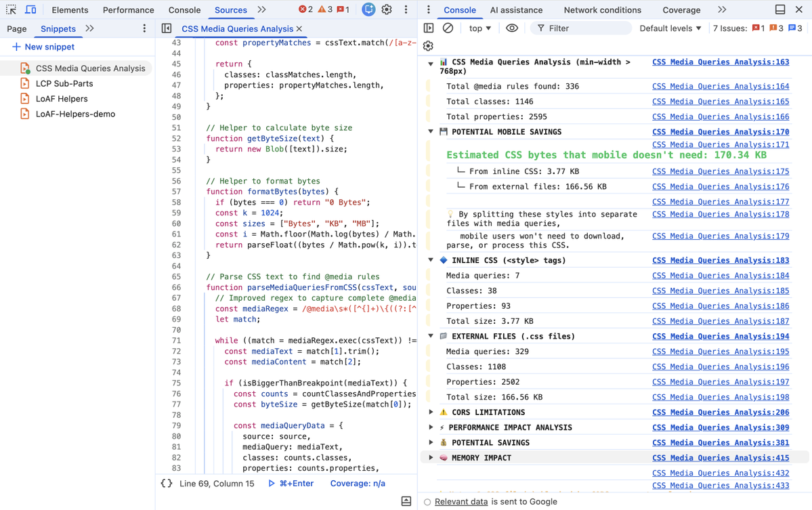Screen dimensions: 812x510
Task: Click New snippet button
Action: pyautogui.click(x=43, y=47)
